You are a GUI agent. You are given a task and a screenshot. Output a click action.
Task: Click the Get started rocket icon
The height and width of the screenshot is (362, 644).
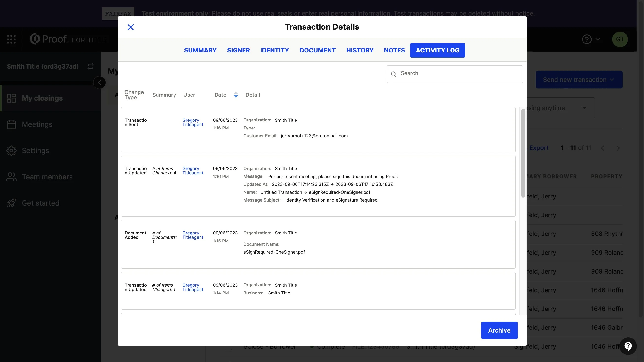(x=11, y=203)
